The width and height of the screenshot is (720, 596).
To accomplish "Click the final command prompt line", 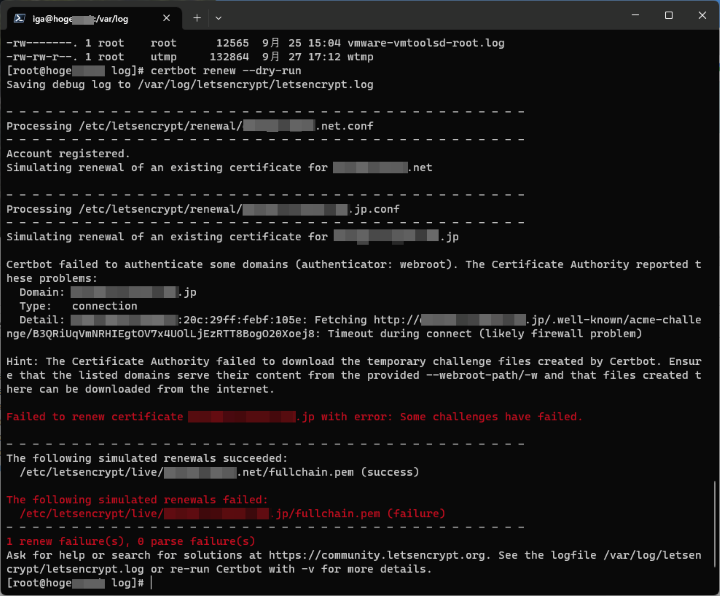I will [78, 582].
